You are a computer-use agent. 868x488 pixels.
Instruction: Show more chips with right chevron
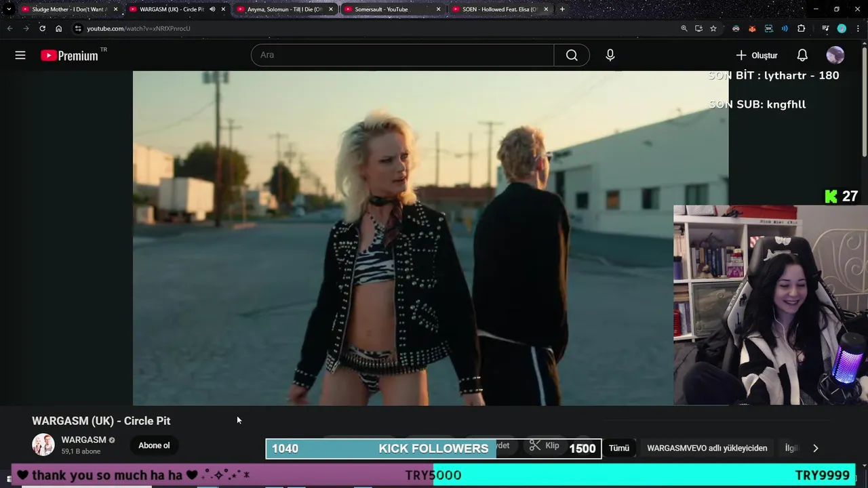(815, 448)
